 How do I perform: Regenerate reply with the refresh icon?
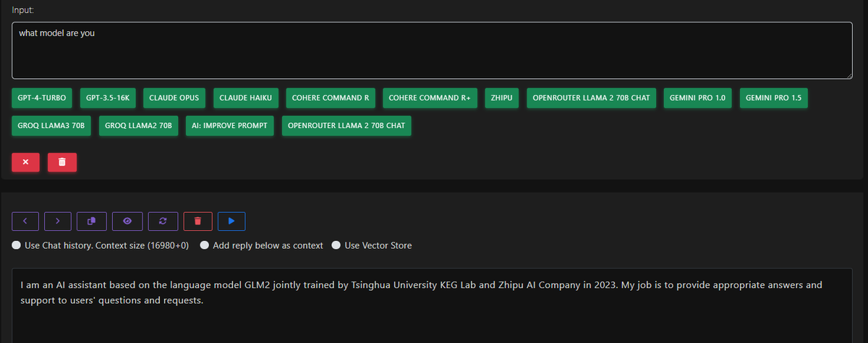tap(162, 220)
